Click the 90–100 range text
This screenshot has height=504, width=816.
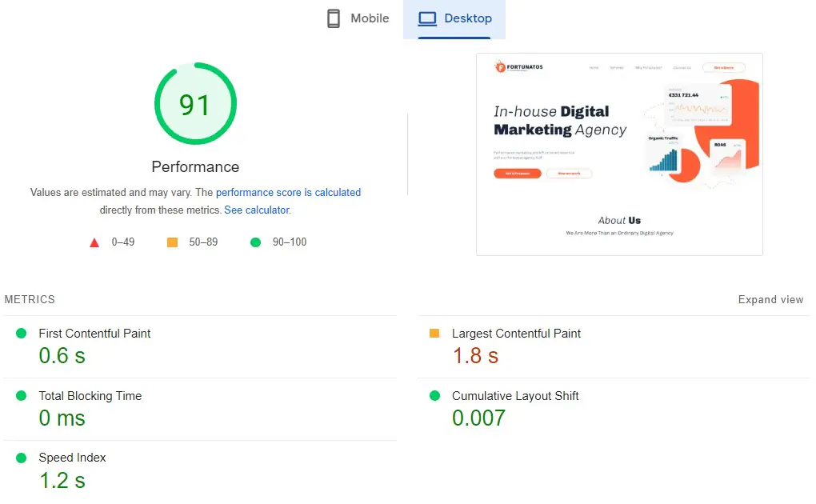[x=290, y=242]
